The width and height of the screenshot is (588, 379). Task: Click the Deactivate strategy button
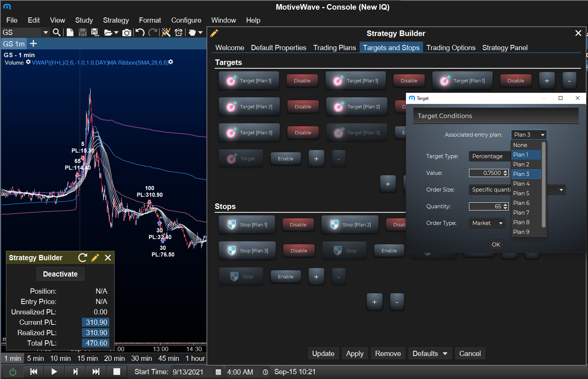tap(60, 274)
